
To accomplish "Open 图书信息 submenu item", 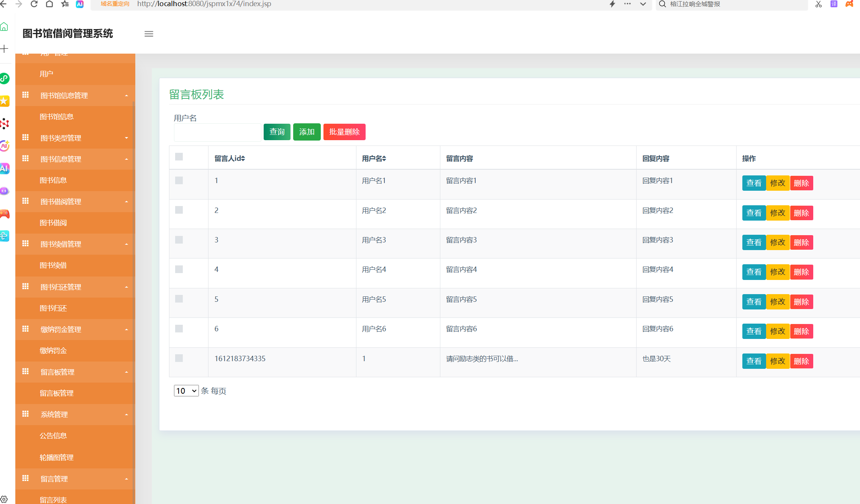I will pyautogui.click(x=53, y=180).
